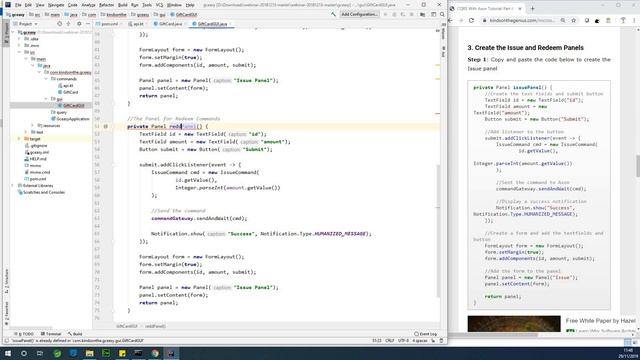The width and height of the screenshot is (640, 360).
Task: Click the Search Everywhere magnifier icon
Action: (x=442, y=14)
